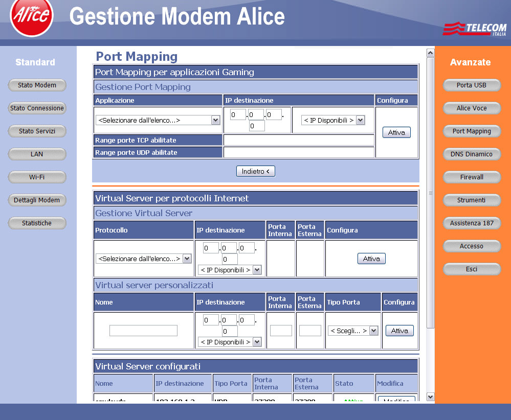Click the Nome field in personalizzati section
The width and height of the screenshot is (511, 420).
143,331
